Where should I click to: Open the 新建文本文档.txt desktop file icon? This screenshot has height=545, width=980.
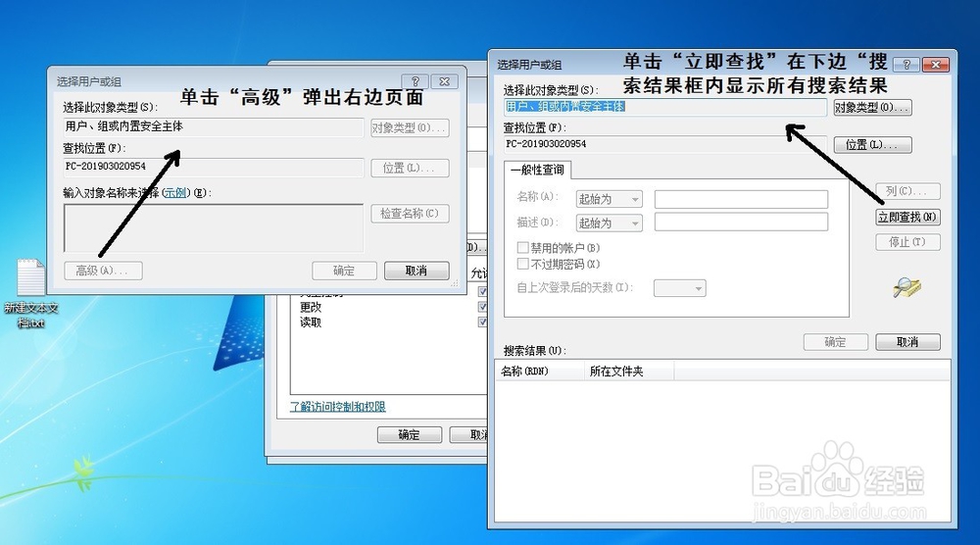click(31, 292)
